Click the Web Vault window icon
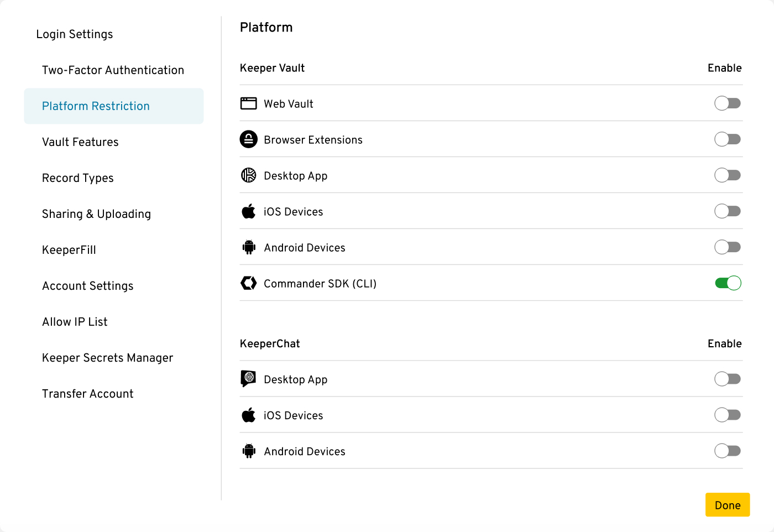This screenshot has width=774, height=532. 249,103
